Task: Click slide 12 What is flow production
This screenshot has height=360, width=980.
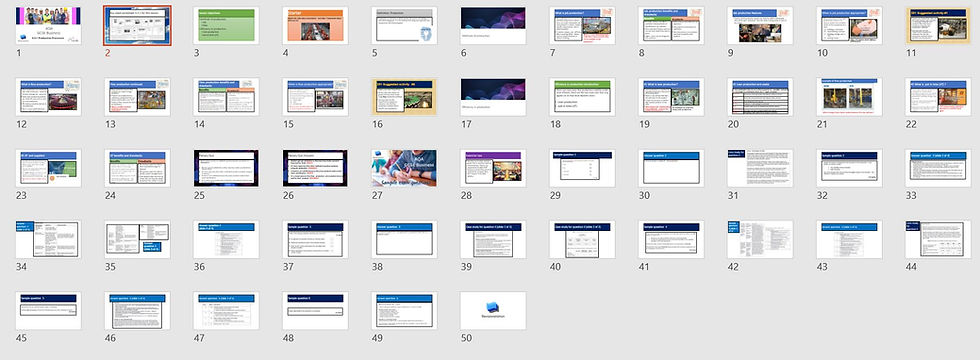Action: (x=48, y=97)
